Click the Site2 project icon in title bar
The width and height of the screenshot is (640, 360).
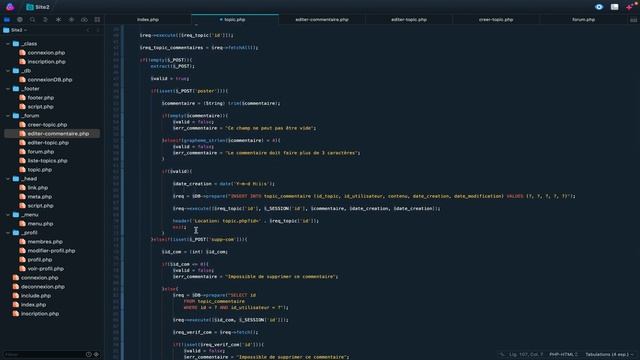[30, 7]
